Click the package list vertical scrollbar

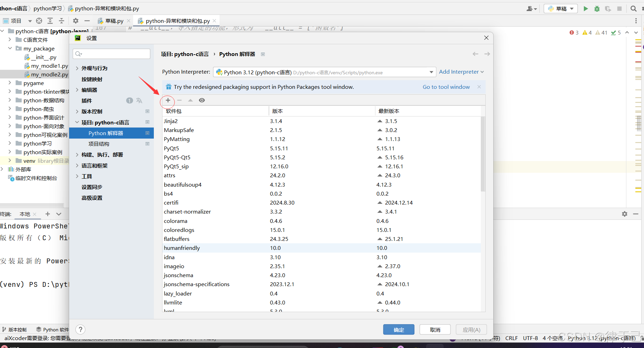[x=483, y=154]
